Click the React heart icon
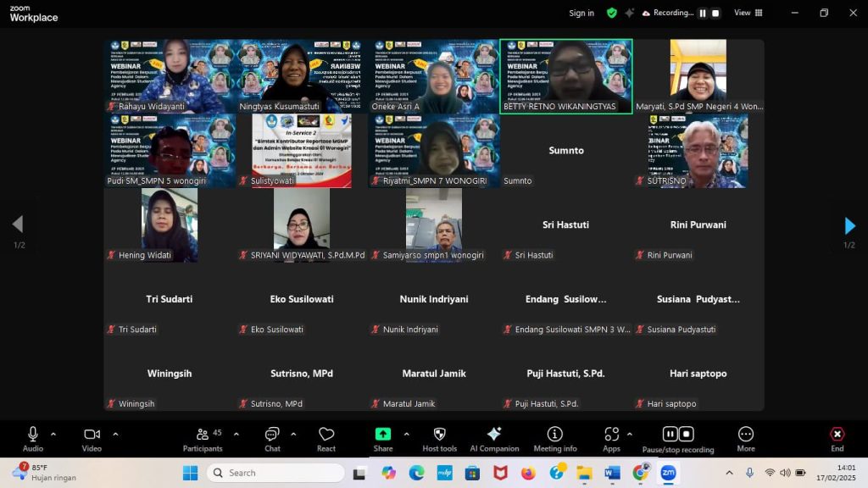The height and width of the screenshot is (488, 868). 326,438
